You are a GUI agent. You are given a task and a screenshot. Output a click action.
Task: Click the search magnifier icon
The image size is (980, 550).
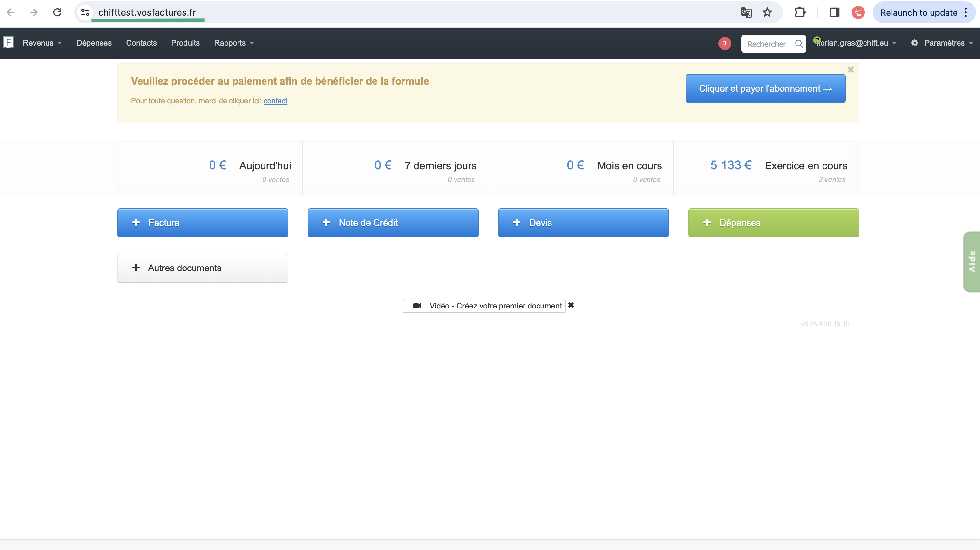(798, 44)
